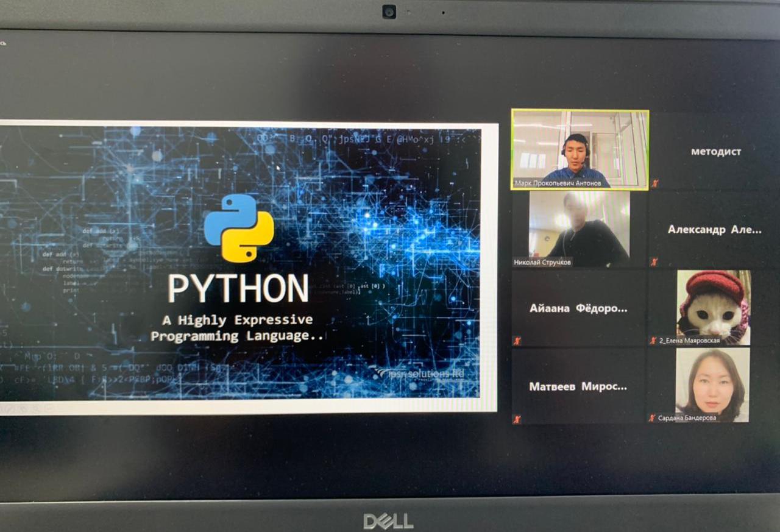Image resolution: width=780 pixels, height=532 pixels.
Task: Click the ipsn solutions ltd logo on slide
Action: 419,373
